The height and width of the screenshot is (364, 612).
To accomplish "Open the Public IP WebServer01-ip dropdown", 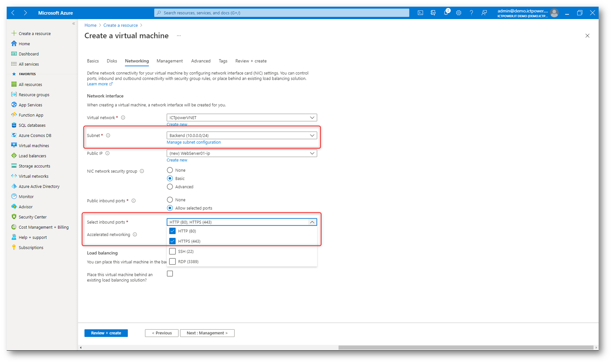I will [241, 153].
